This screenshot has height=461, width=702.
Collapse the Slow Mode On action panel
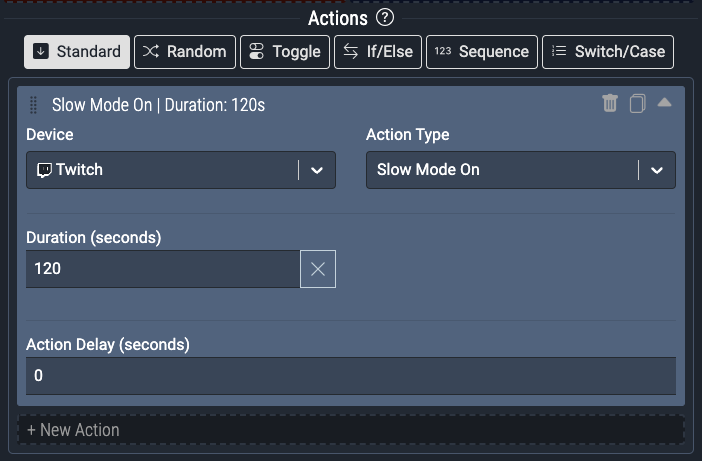[x=664, y=103]
